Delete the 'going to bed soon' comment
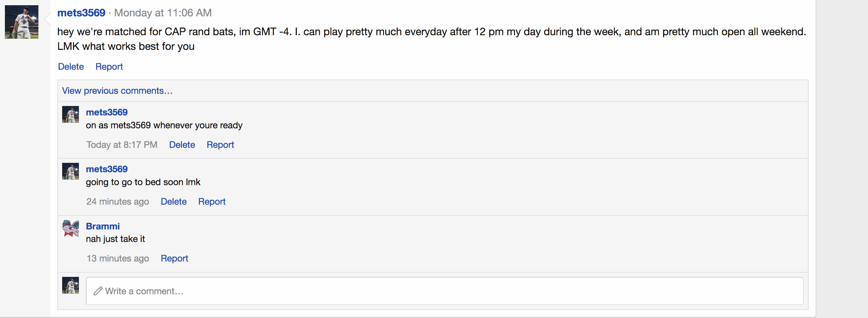Image resolution: width=868 pixels, height=318 pixels. (174, 202)
